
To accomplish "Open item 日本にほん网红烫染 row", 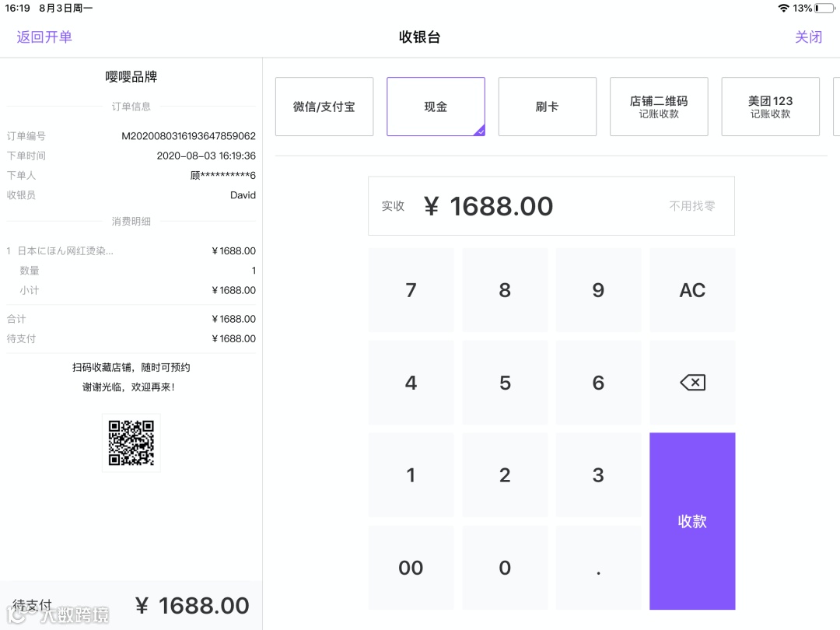I will pos(131,250).
